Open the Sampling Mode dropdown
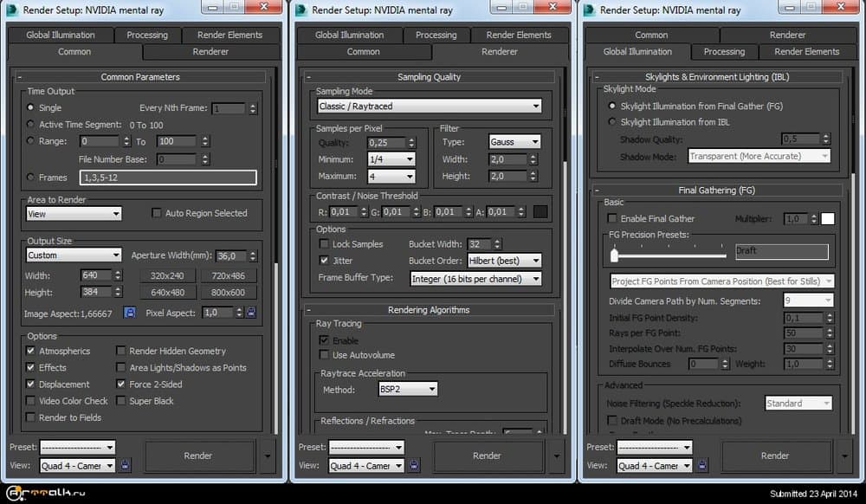This screenshot has height=504, width=866. pos(430,106)
